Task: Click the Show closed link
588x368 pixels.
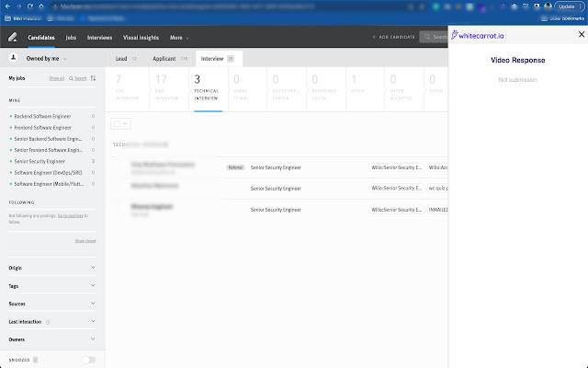Action: 85,240
